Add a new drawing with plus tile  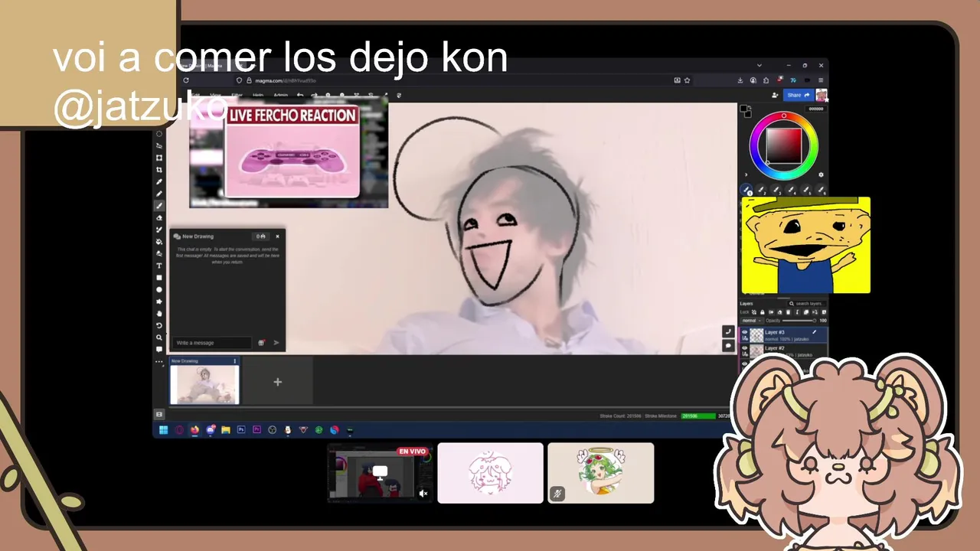pos(277,382)
